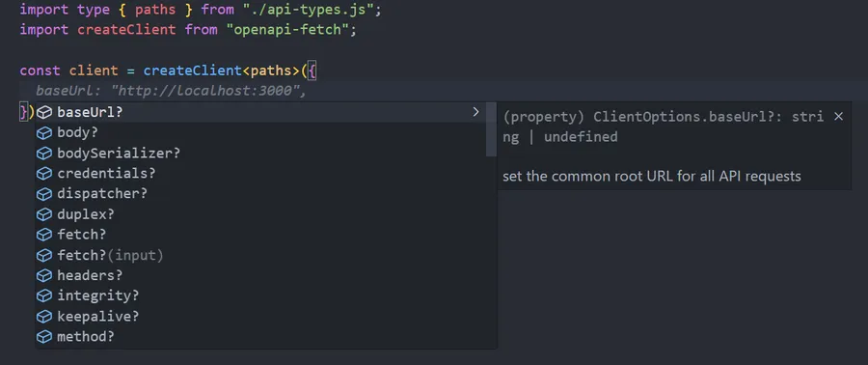Click the client constant name
The height and width of the screenshot is (365, 868).
pyautogui.click(x=94, y=70)
